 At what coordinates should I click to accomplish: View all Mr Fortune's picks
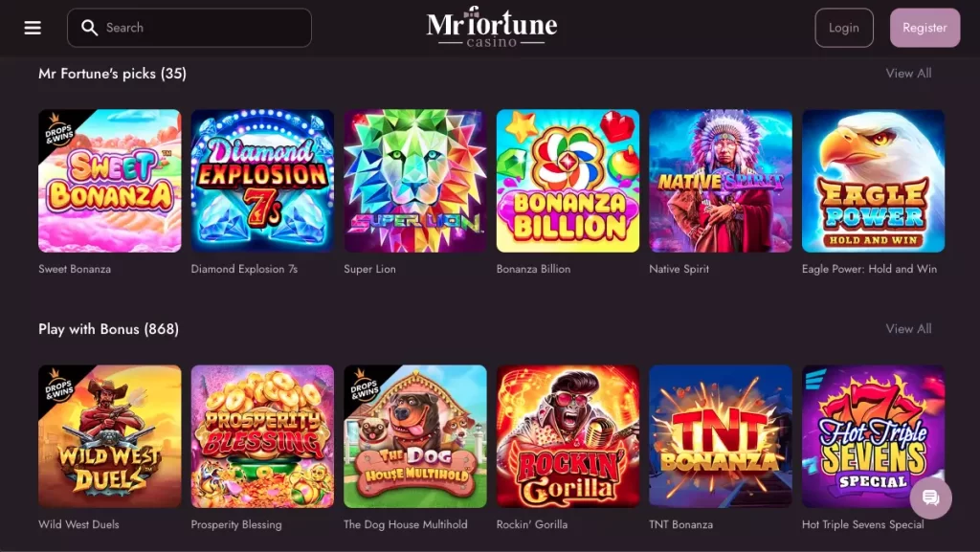point(908,74)
